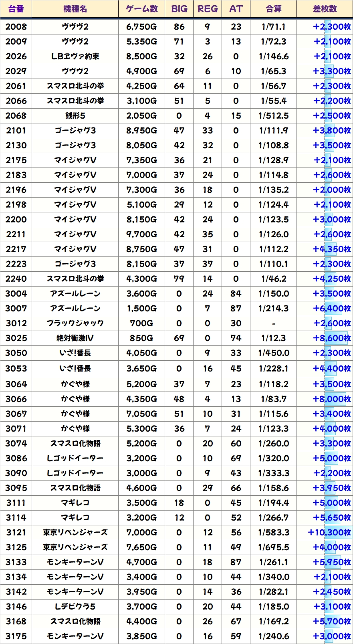Click the 台番 column header

(16, 9)
